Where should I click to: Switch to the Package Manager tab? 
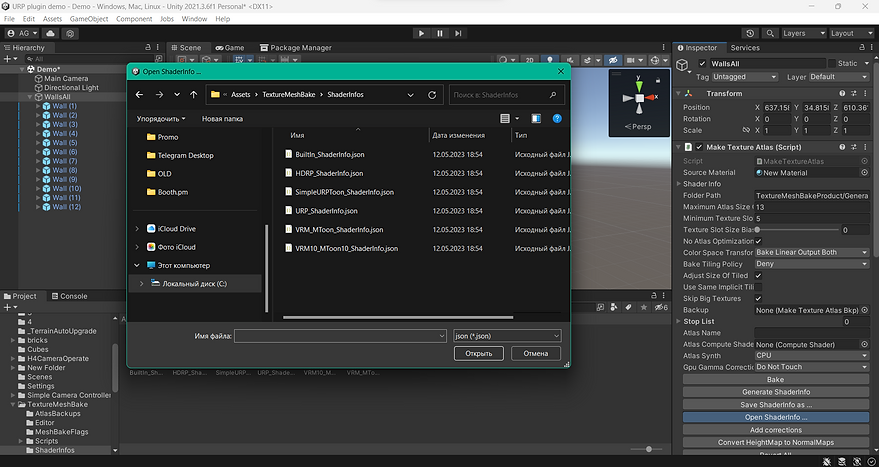point(296,48)
